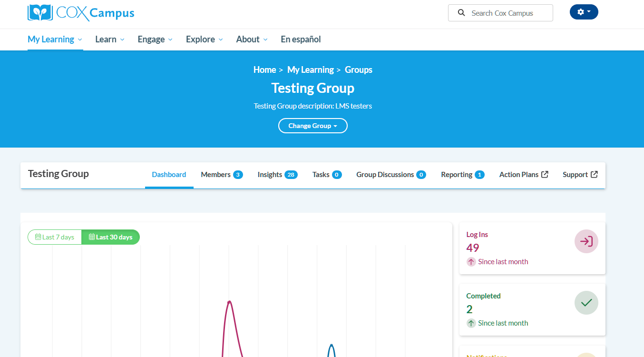This screenshot has width=644, height=357.
Task: Expand the Engage navigation menu
Action: (x=155, y=40)
